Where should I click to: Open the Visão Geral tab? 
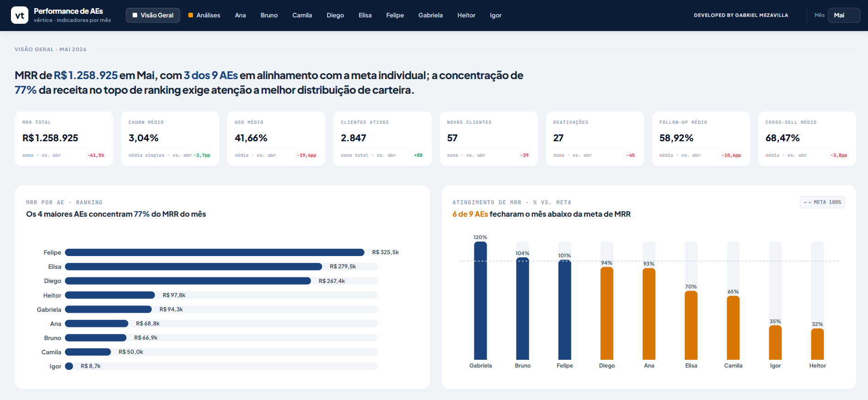153,15
